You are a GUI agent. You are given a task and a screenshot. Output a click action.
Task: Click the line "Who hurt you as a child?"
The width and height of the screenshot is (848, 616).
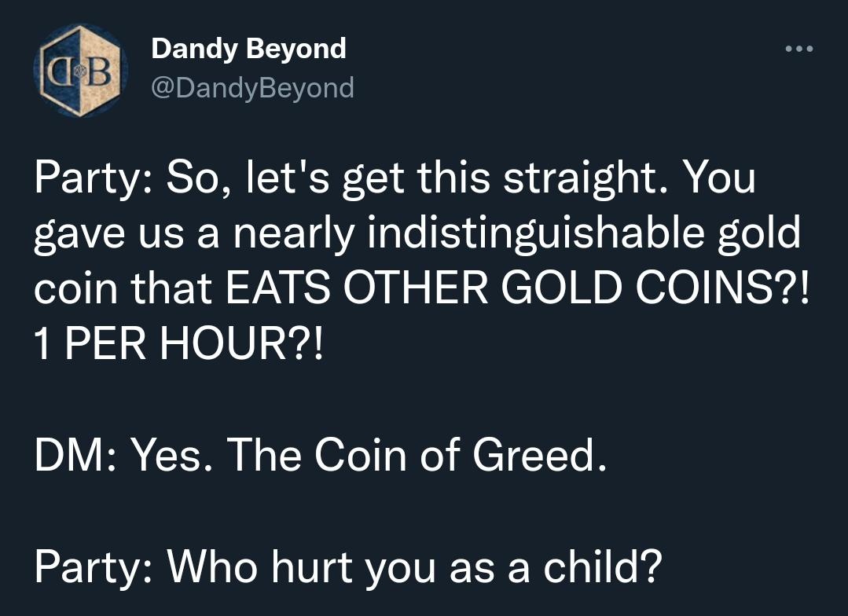pos(414,566)
